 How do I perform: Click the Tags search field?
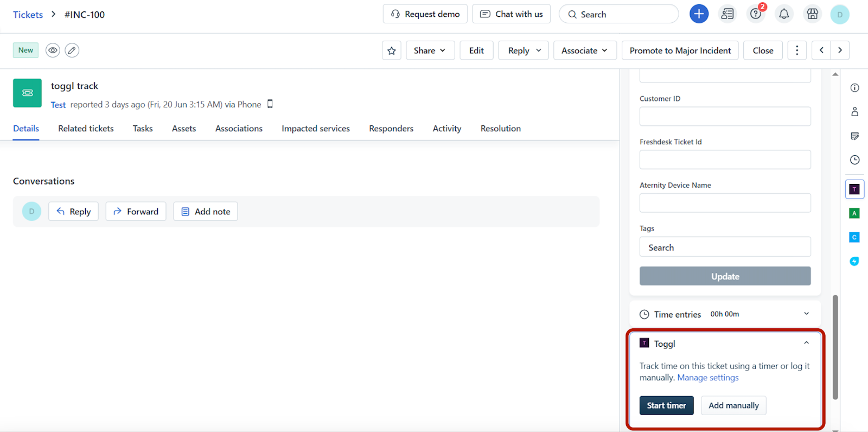pos(725,247)
